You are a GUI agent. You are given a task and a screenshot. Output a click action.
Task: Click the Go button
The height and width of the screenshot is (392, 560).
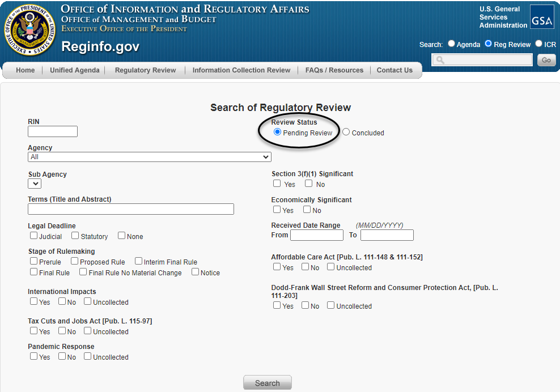(546, 60)
